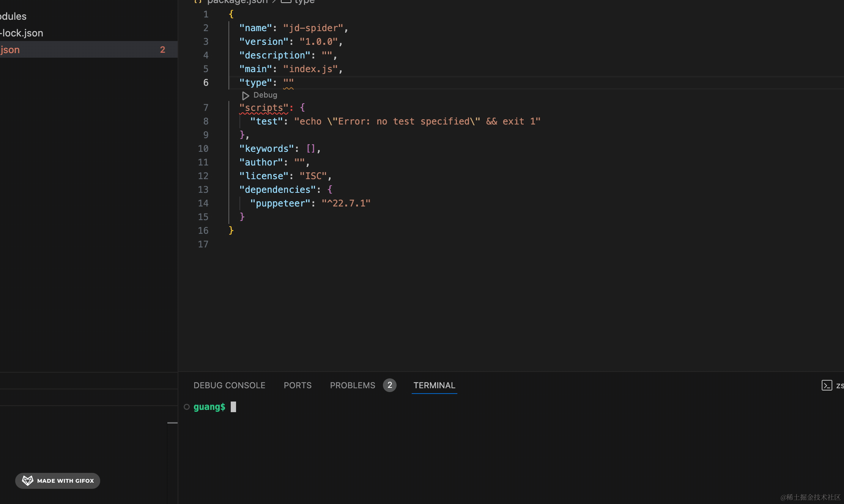Click the zsh terminal shell icon
This screenshot has width=844, height=504.
coord(827,385)
